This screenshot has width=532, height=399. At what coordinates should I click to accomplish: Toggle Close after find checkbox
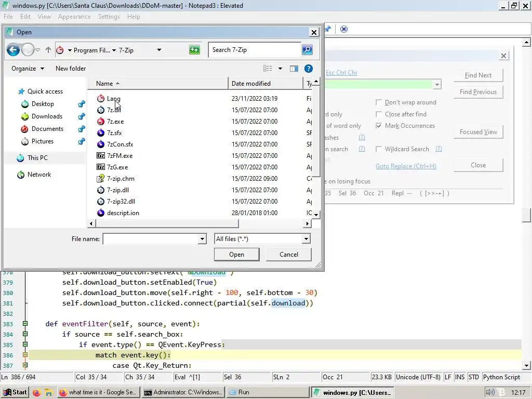379,114
